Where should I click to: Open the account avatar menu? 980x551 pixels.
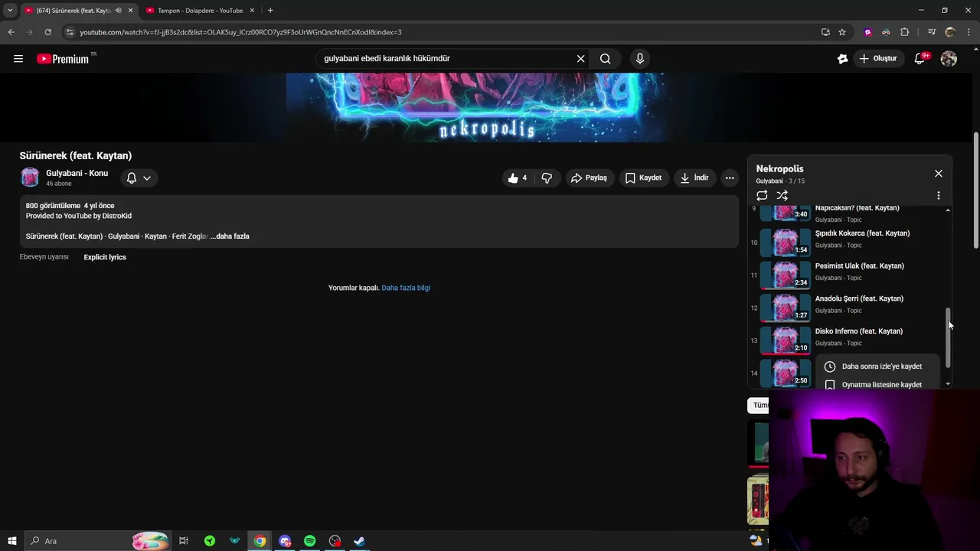pos(949,59)
